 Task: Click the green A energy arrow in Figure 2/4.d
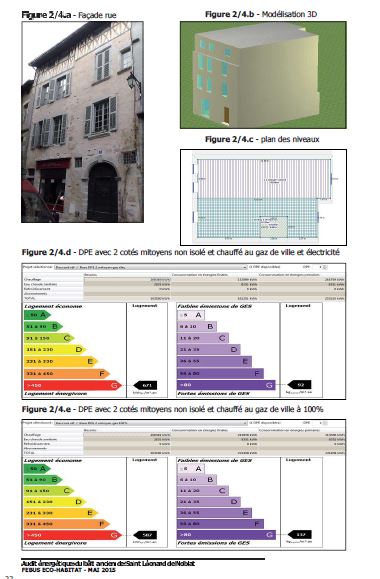[37, 315]
